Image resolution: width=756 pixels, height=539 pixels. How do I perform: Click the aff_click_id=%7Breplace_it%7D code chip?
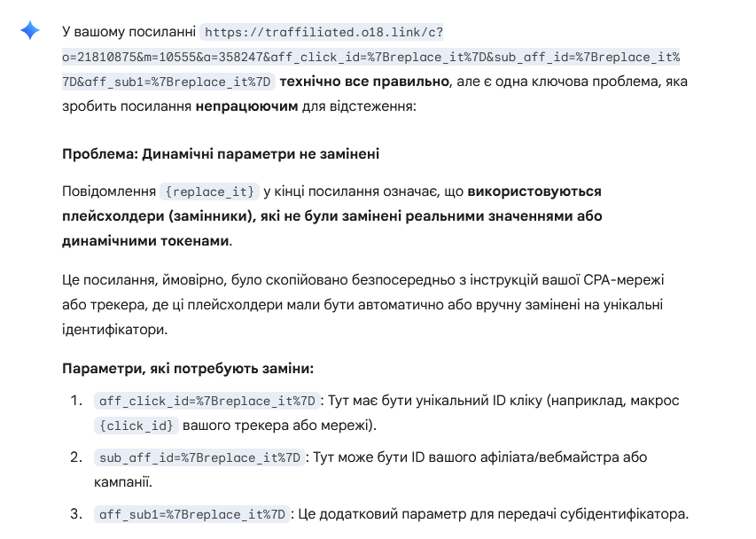click(x=207, y=401)
